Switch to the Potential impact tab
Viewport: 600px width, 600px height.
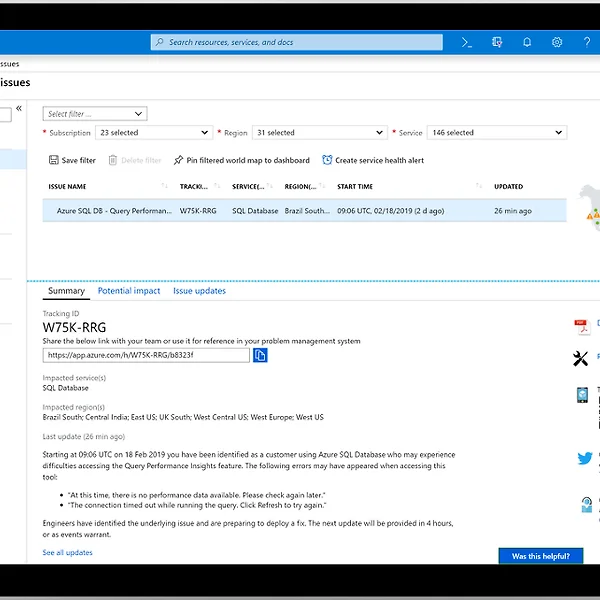pos(129,291)
